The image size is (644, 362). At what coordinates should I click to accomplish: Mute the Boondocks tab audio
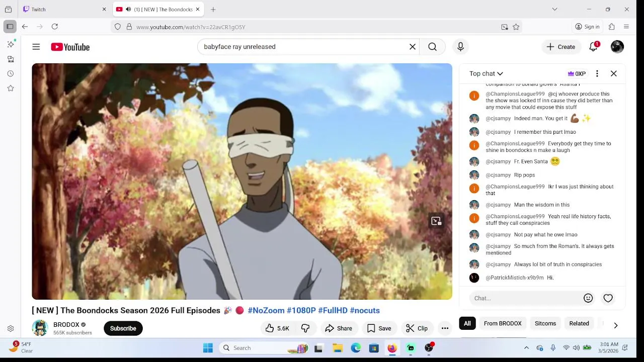tap(128, 9)
